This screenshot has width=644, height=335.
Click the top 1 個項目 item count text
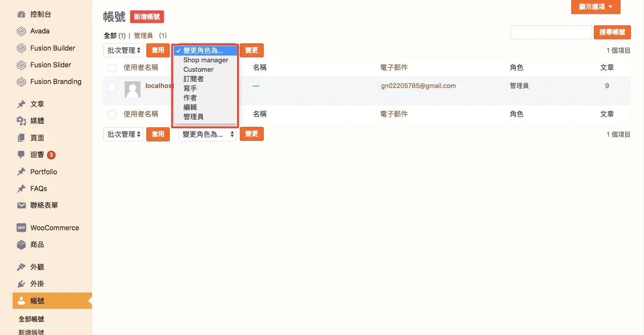click(x=618, y=51)
